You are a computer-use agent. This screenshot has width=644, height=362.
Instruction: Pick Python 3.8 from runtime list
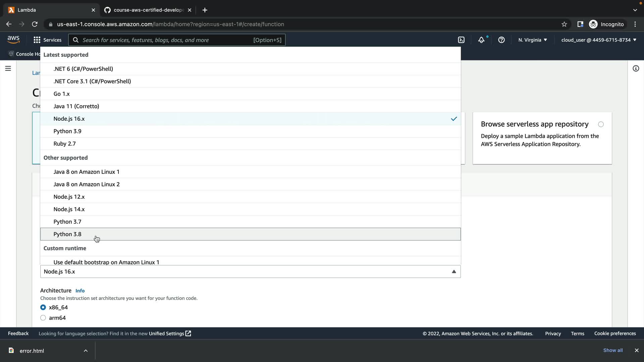click(67, 234)
